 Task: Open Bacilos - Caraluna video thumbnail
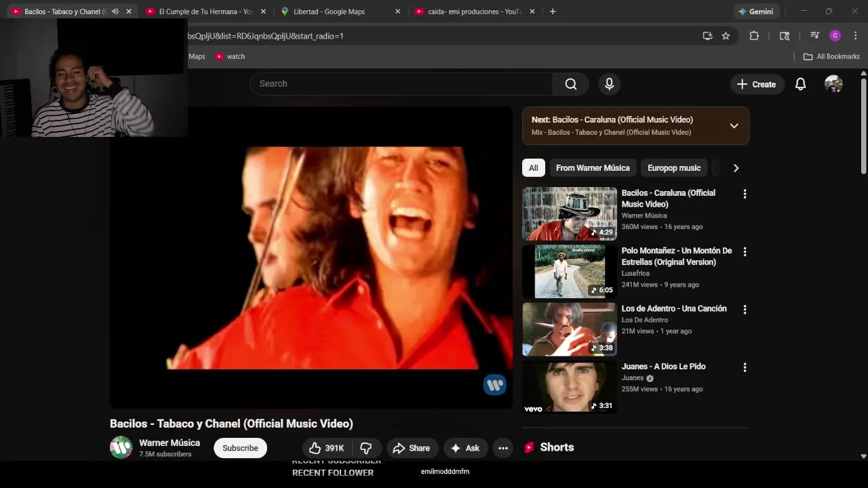click(x=570, y=213)
